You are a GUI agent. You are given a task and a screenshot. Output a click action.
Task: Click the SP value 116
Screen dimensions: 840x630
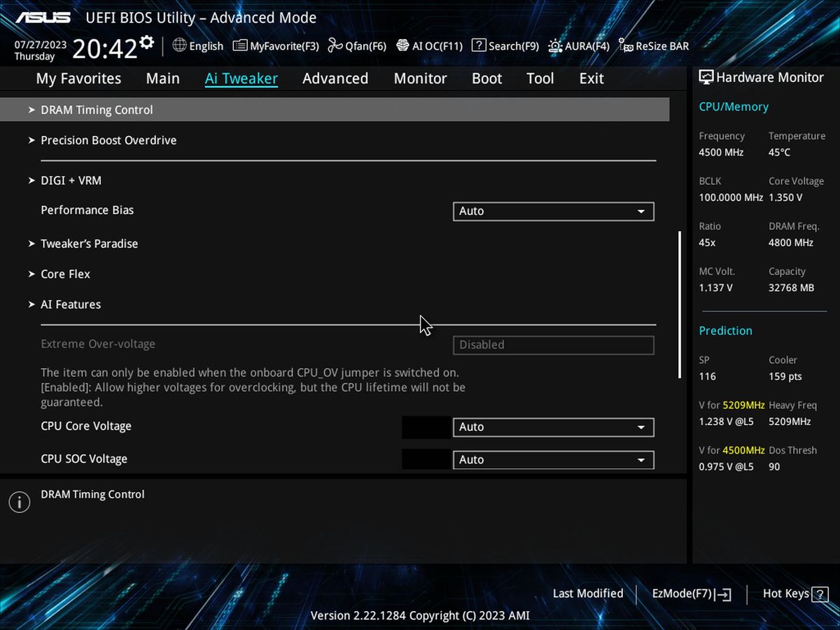coord(707,377)
